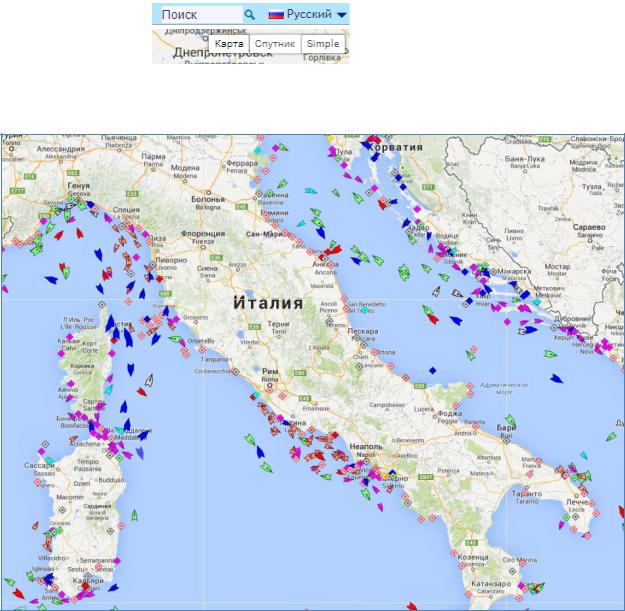Click the Тузла city label
This screenshot has width=625, height=611.
click(x=592, y=187)
